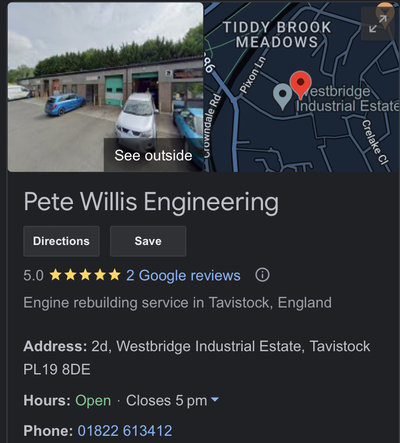
Task: Expand the map with the arrows icon
Action: point(378,24)
